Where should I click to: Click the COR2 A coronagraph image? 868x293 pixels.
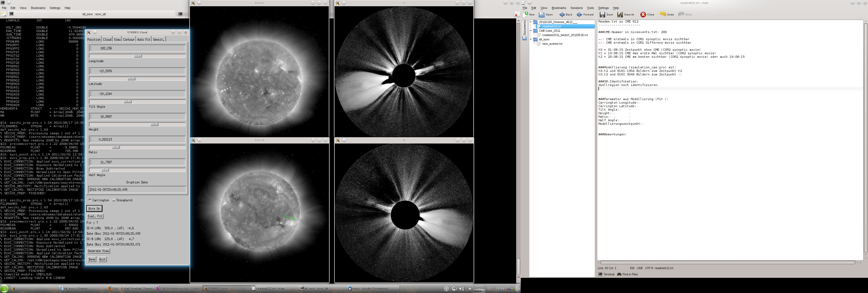click(404, 71)
